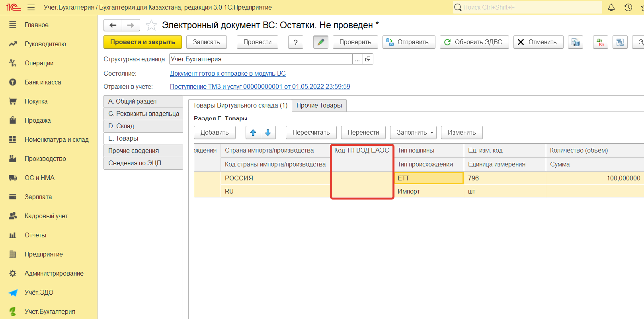The image size is (644, 319).
Task: Open the main hamburger menu
Action: (x=31, y=7)
